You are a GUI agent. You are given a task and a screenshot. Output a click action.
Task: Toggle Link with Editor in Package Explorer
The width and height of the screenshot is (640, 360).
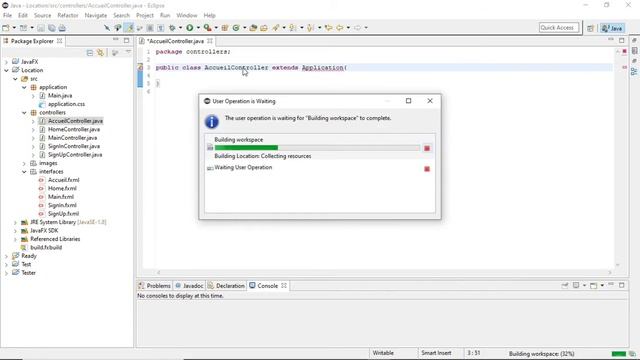tap(100, 53)
